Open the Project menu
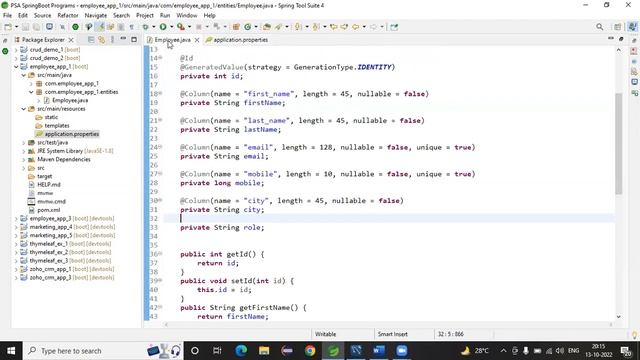The image size is (640, 360). (145, 15)
